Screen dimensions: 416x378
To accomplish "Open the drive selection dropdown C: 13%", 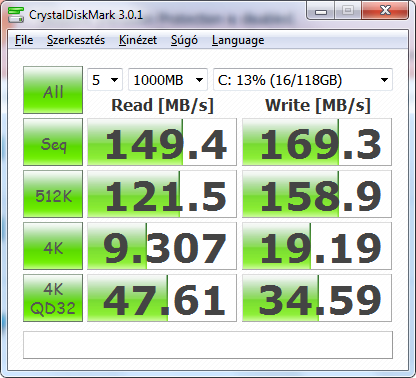I will [x=303, y=80].
